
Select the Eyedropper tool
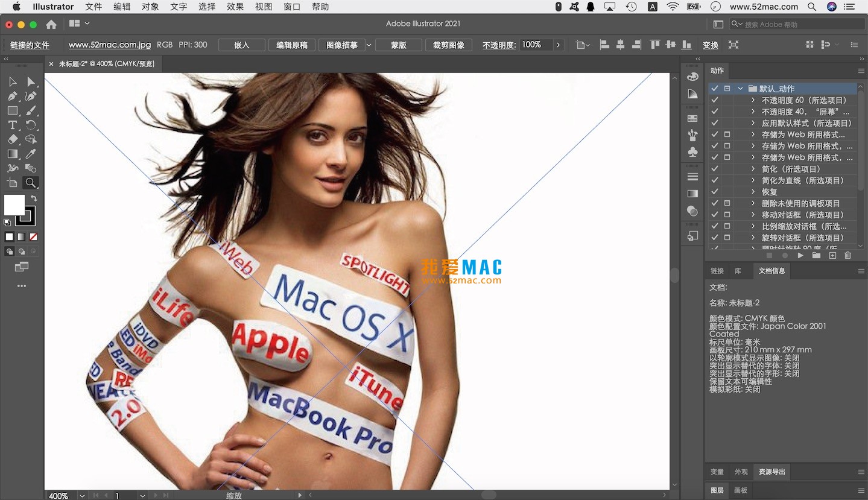click(31, 154)
